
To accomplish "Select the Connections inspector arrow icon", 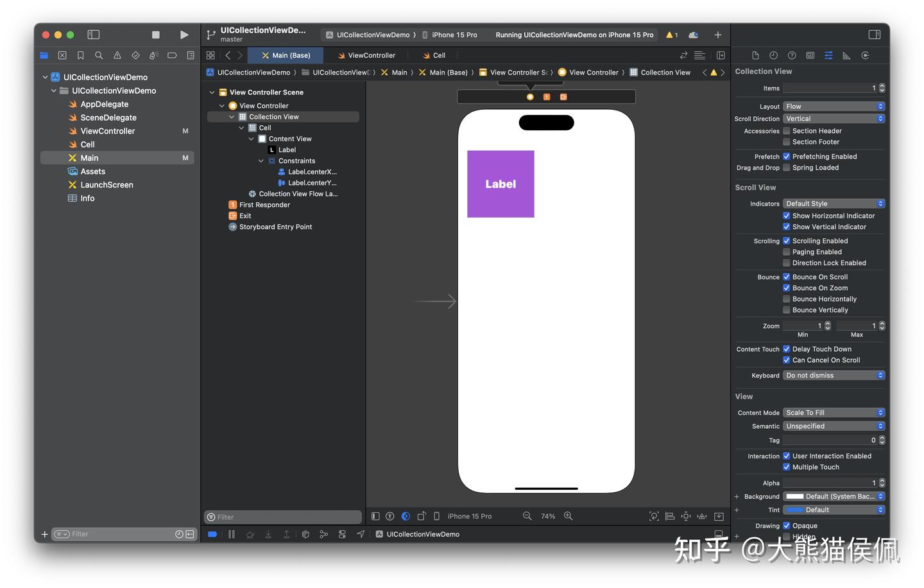I will pyautogui.click(x=866, y=55).
